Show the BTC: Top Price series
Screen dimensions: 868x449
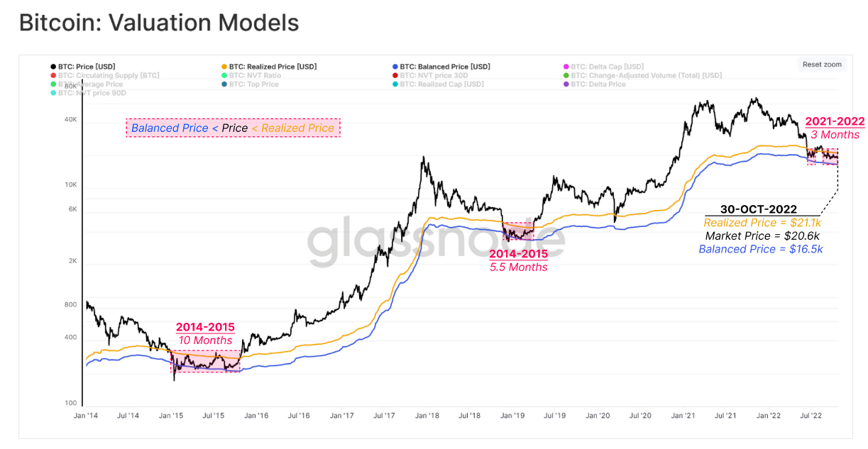coord(253,84)
